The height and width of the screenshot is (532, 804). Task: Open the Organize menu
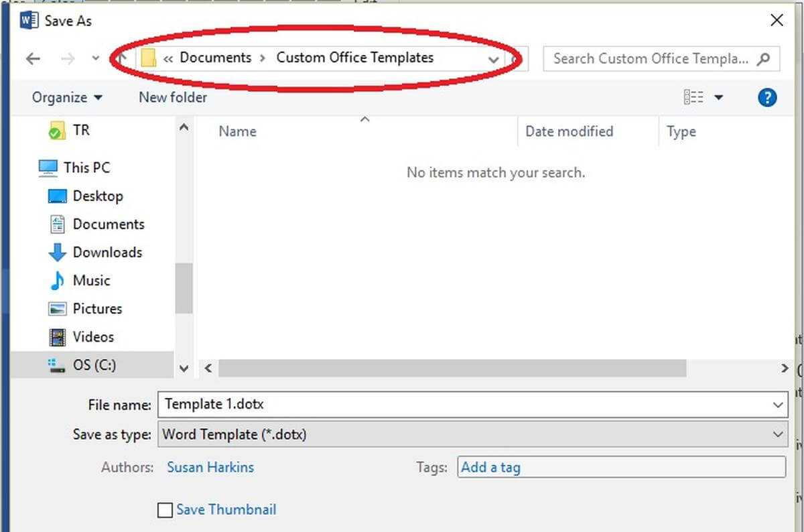point(67,98)
